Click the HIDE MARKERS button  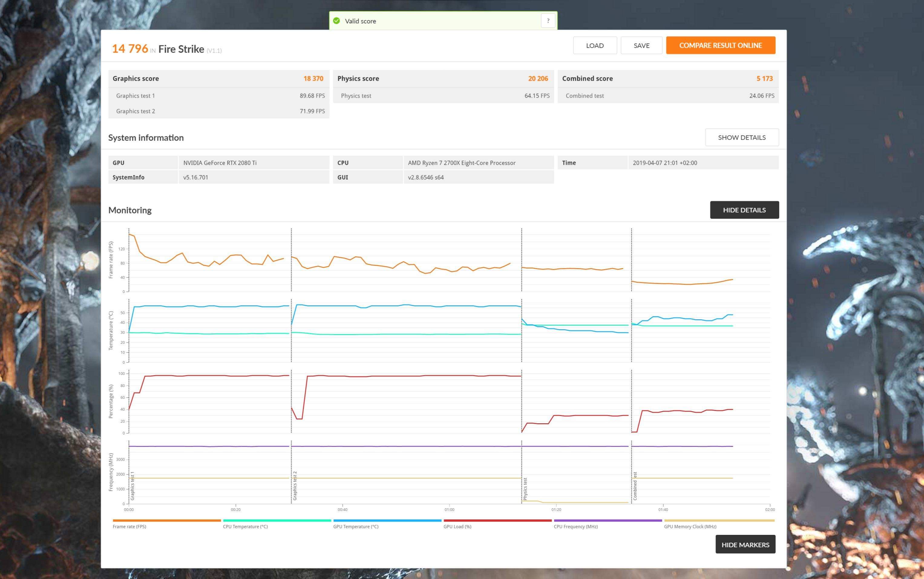click(745, 544)
